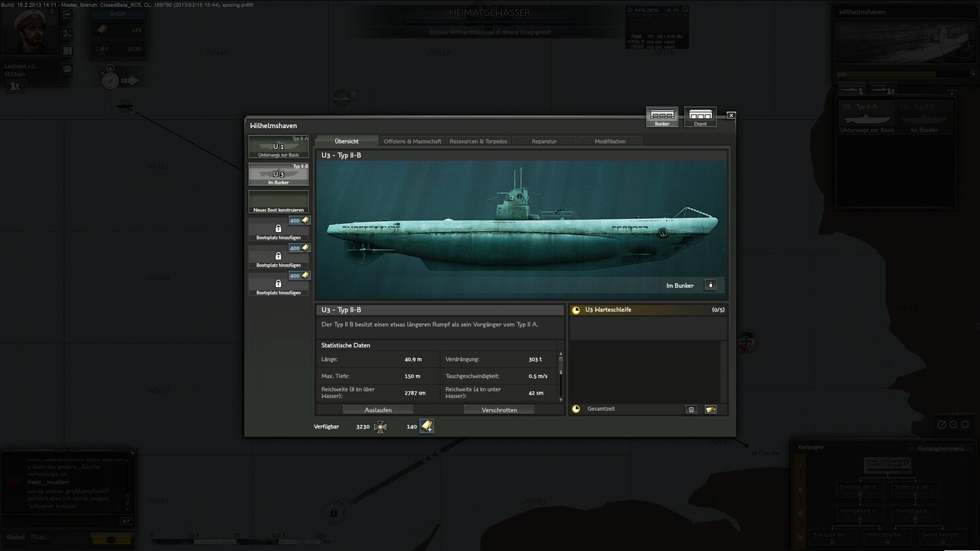This screenshot has width=980, height=551.
Task: Open the logbook icon beside portrait
Action: click(x=67, y=51)
